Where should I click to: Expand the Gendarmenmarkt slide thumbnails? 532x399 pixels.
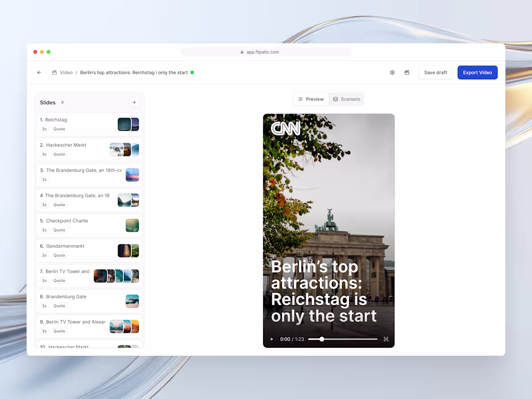coord(128,250)
